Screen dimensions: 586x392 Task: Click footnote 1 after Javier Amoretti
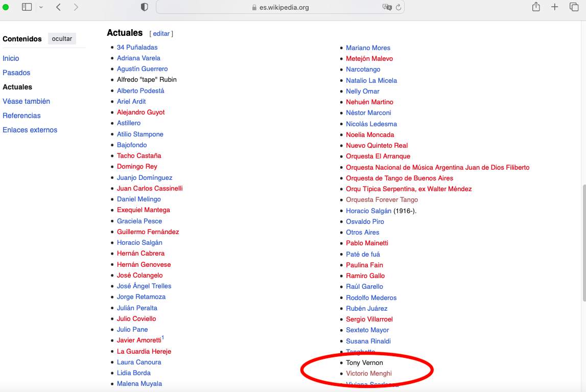click(163, 338)
